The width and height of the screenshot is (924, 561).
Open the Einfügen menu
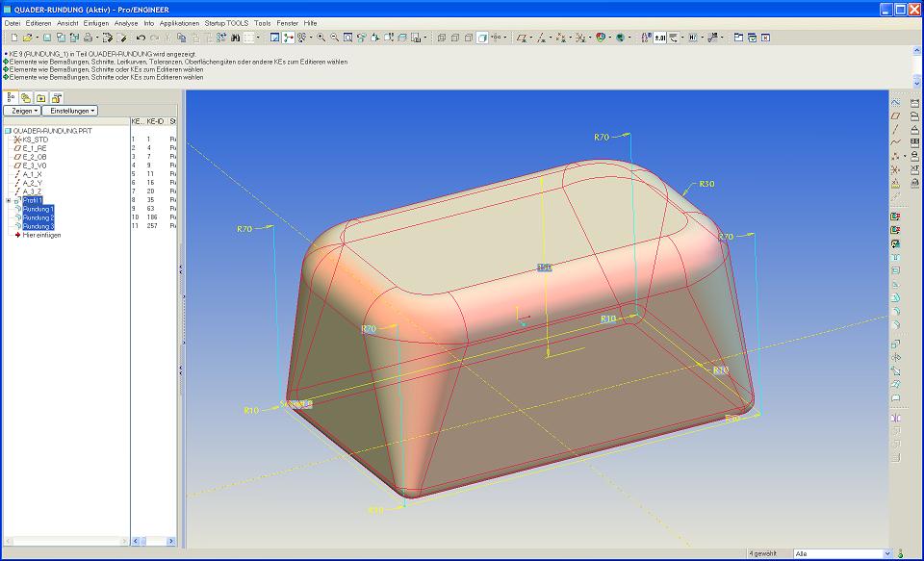pyautogui.click(x=96, y=22)
